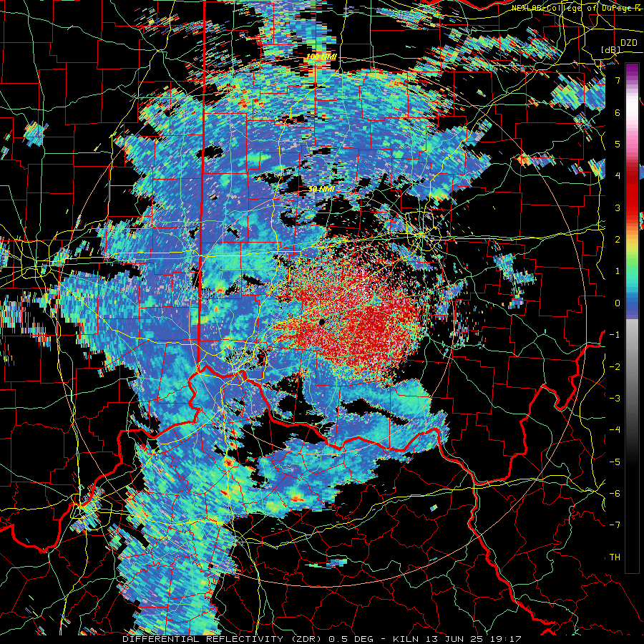Click the ZDR vertical color bar
The width and height of the screenshot is (644, 644).
click(x=632, y=318)
